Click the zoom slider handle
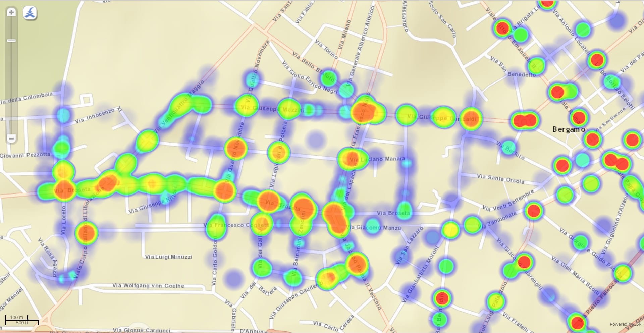Screen dimensions: 644x333 pos(11,41)
